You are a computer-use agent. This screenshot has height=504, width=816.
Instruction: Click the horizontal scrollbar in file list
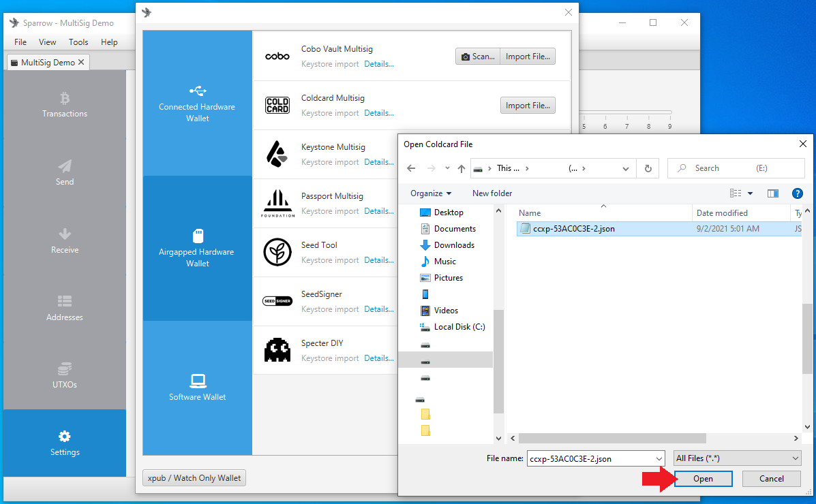pyautogui.click(x=612, y=439)
